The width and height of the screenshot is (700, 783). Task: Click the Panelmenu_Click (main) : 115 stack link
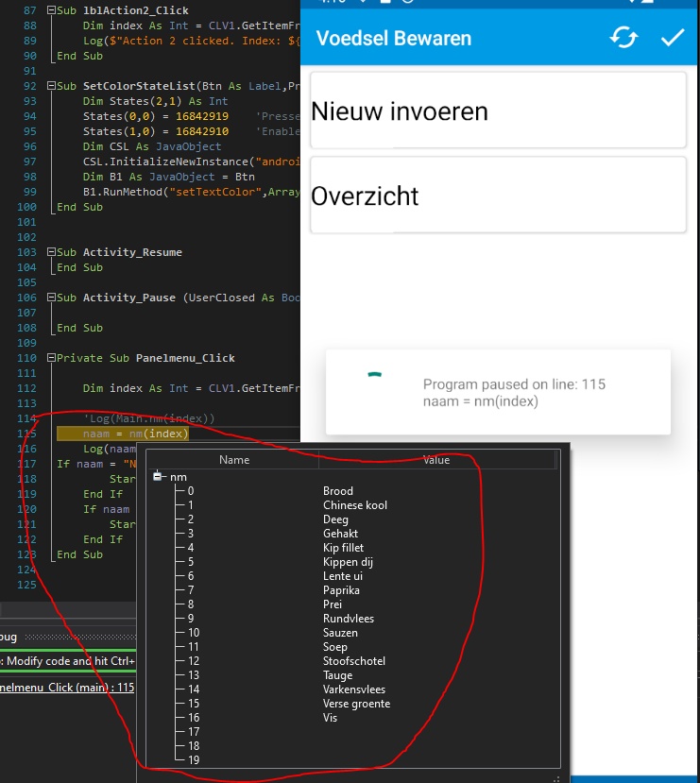(x=67, y=687)
